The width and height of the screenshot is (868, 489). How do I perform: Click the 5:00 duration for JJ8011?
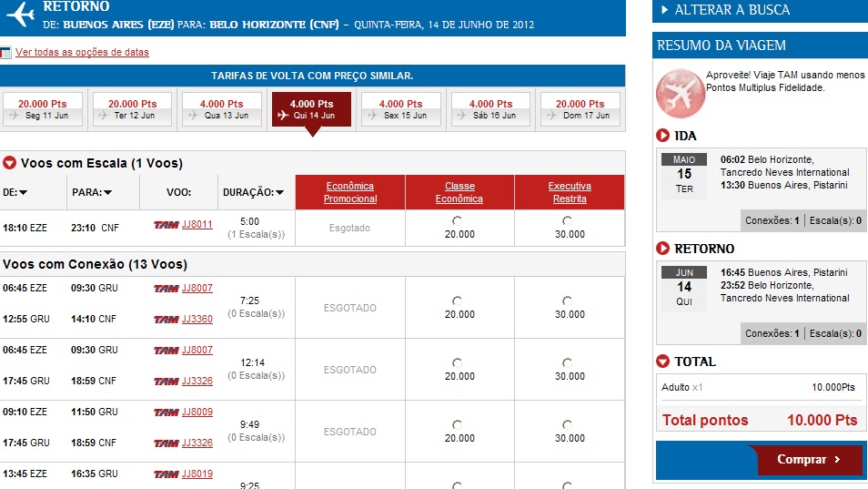249,221
